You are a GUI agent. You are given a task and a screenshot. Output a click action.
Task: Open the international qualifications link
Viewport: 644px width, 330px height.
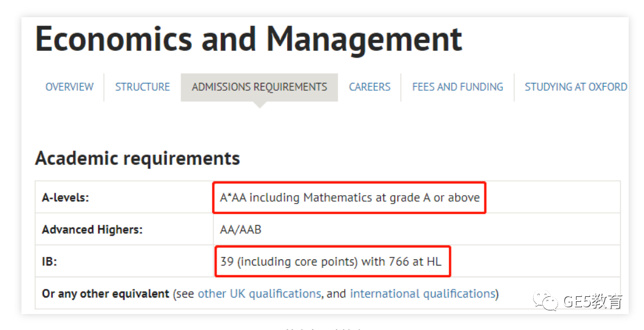(x=423, y=293)
